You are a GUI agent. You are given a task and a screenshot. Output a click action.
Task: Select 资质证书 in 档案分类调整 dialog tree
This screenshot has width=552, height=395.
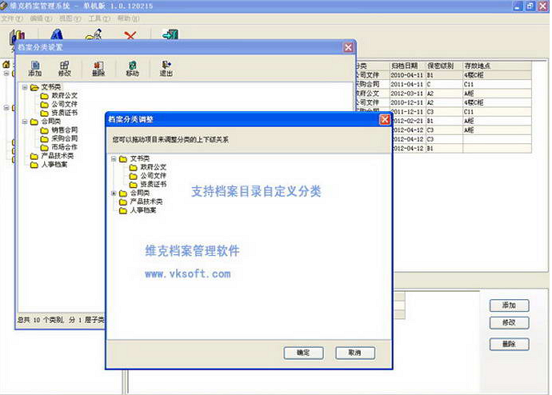(153, 184)
